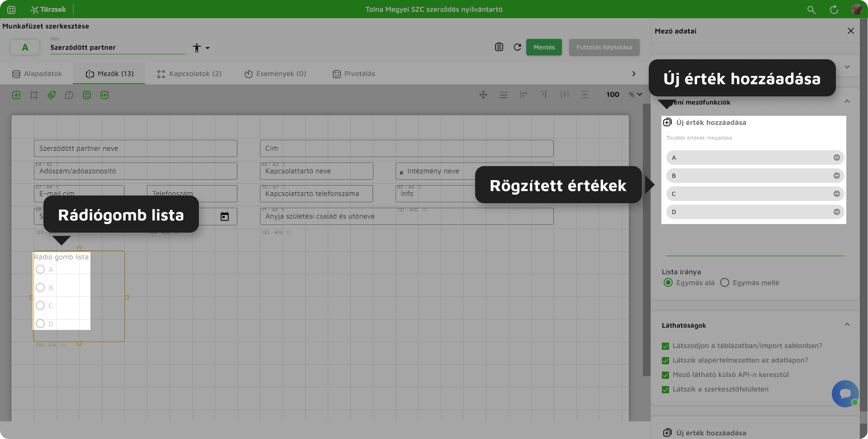Image resolution: width=868 pixels, height=439 pixels.
Task: Click the Futtatás folytatása button
Action: click(604, 47)
